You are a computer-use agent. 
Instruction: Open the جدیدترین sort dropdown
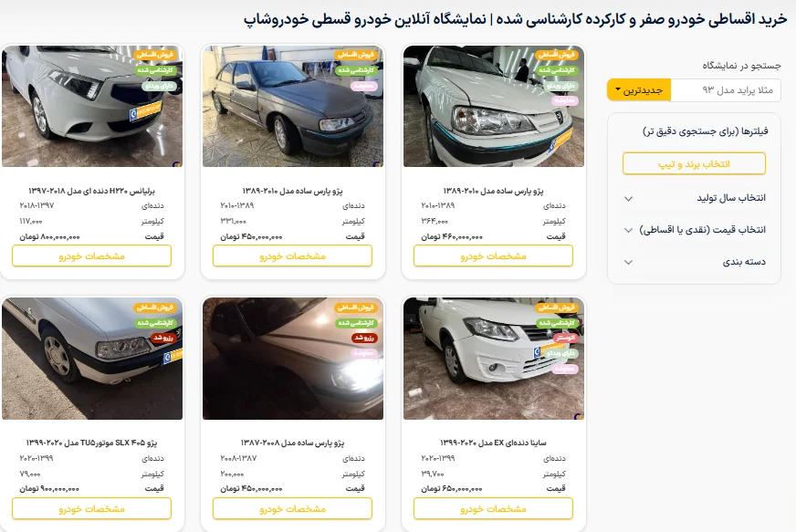639,89
